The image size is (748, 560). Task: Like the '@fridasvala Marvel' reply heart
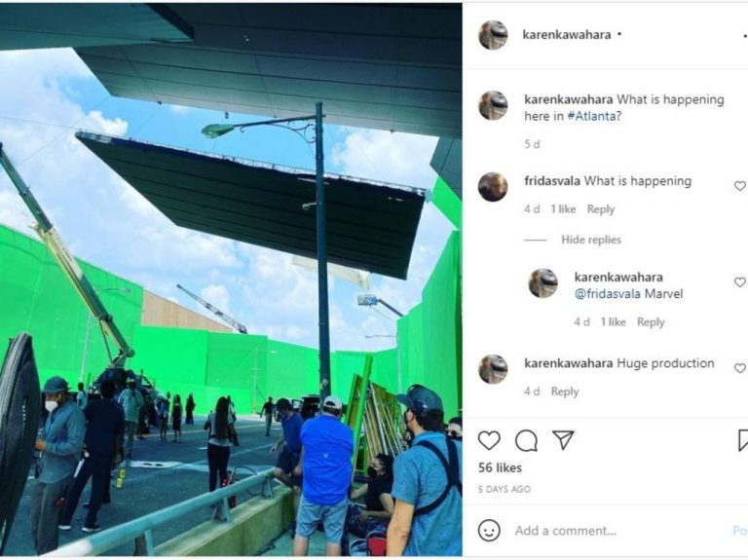coord(740,281)
